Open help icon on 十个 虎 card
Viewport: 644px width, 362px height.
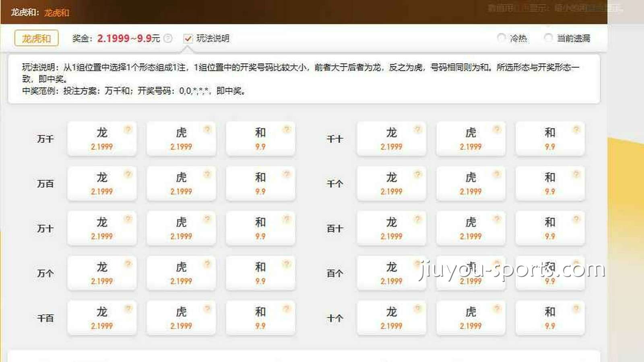[x=497, y=309]
